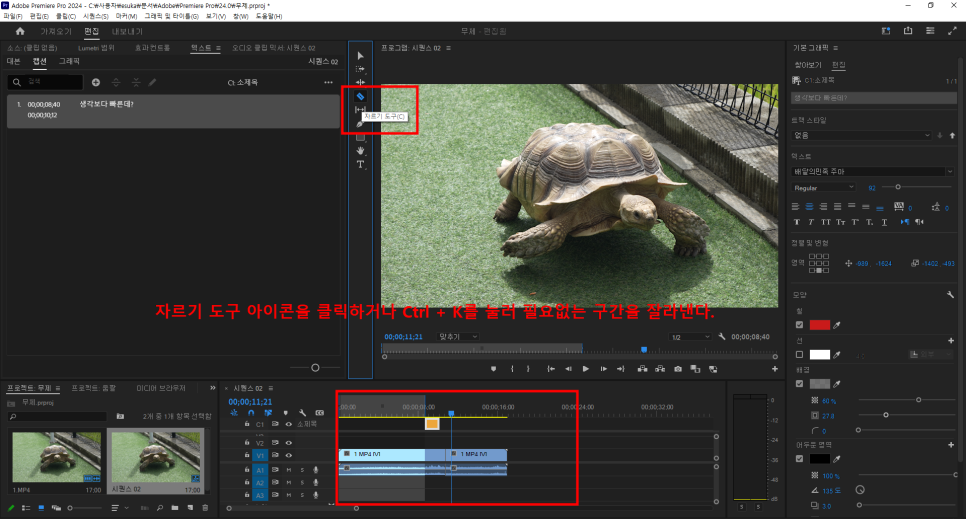This screenshot has height=519, width=966.
Task: Open track style dropdown (없음)
Action: (x=861, y=135)
